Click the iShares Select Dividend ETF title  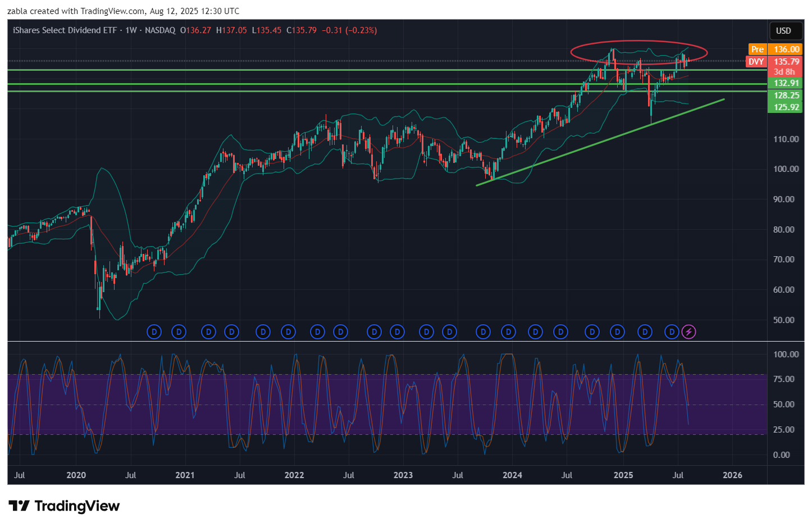[x=65, y=30]
